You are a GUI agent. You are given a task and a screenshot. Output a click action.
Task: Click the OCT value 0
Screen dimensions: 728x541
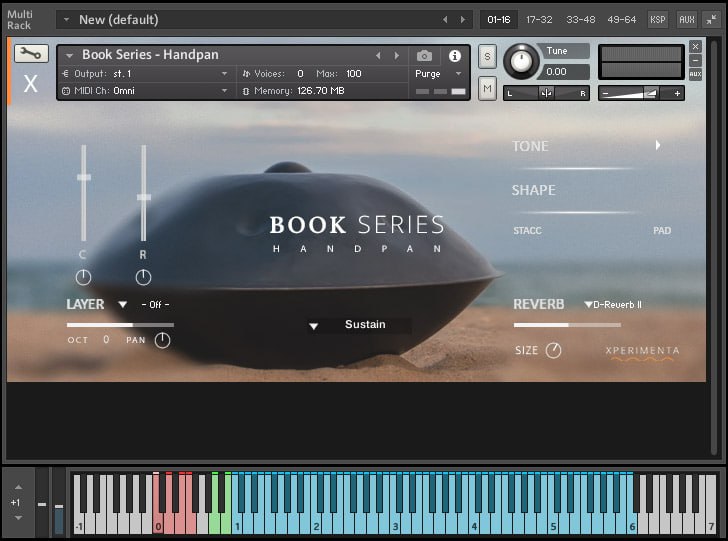coord(106,339)
